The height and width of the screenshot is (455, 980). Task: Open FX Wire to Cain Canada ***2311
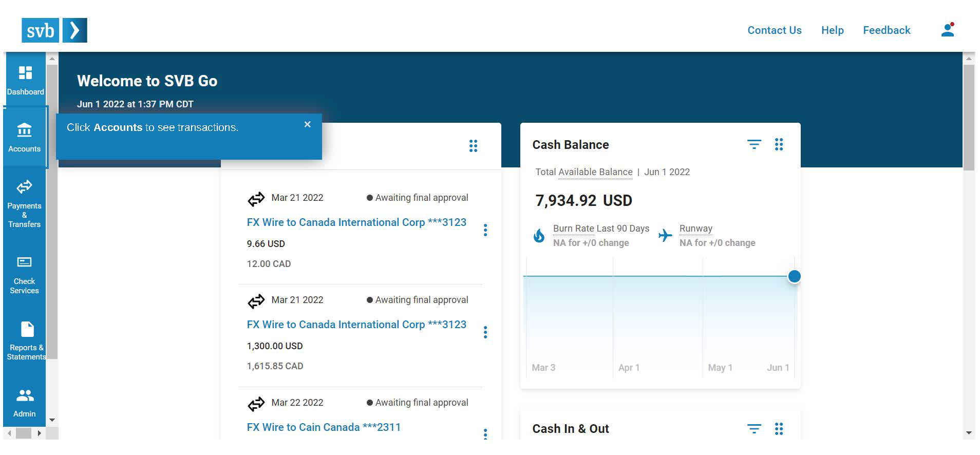(x=324, y=427)
